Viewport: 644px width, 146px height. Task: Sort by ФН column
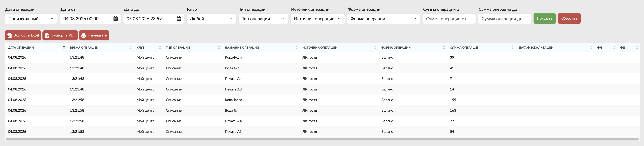614,48
